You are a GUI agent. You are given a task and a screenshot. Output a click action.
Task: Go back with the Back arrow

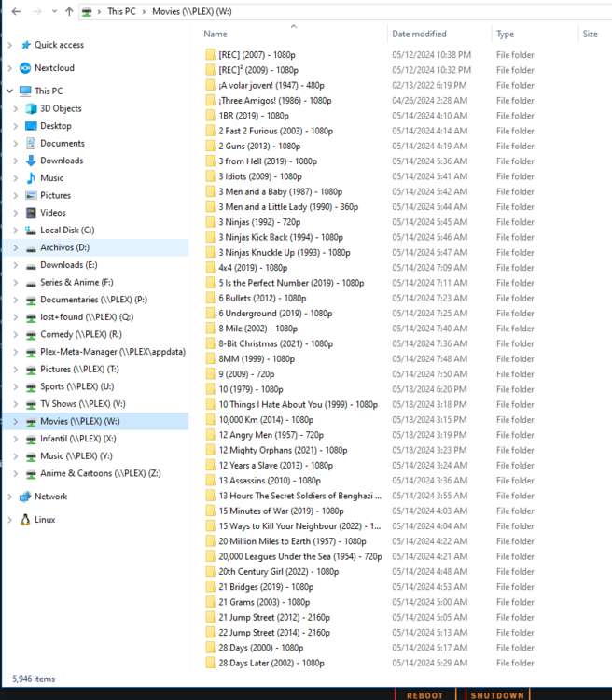click(16, 11)
